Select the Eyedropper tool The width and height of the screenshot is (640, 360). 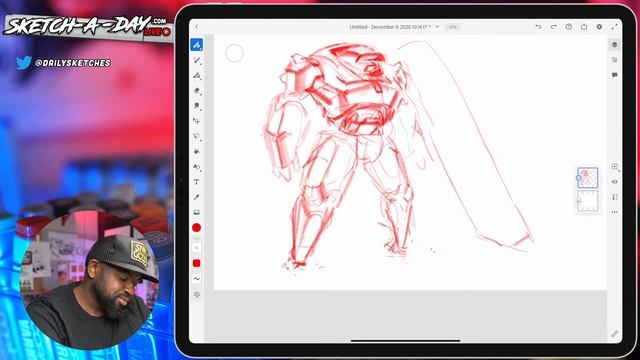click(x=197, y=197)
